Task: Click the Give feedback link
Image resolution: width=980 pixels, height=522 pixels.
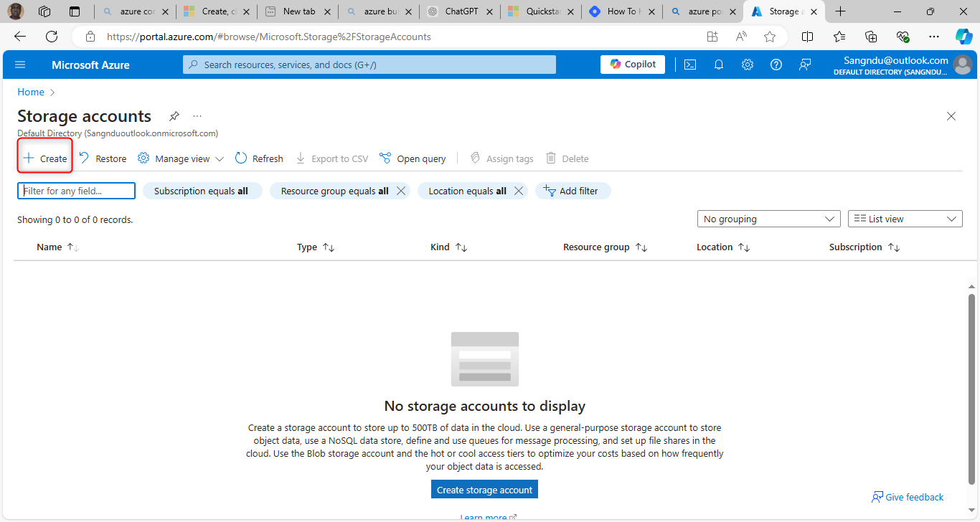Action: tap(908, 497)
